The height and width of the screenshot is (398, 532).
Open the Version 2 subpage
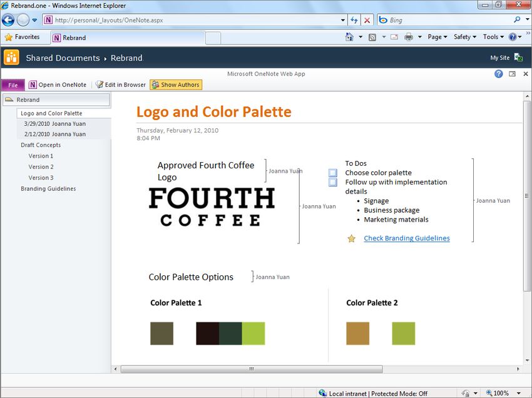click(x=41, y=166)
